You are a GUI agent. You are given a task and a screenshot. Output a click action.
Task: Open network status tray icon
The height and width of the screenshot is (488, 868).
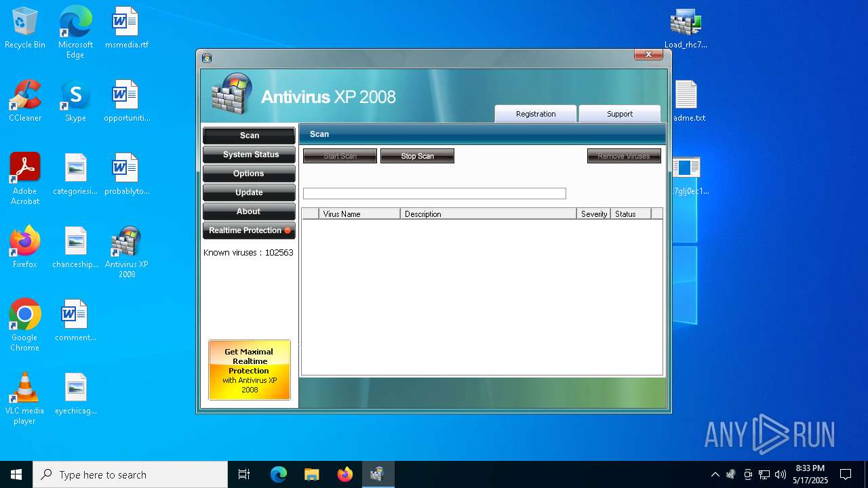(x=764, y=474)
